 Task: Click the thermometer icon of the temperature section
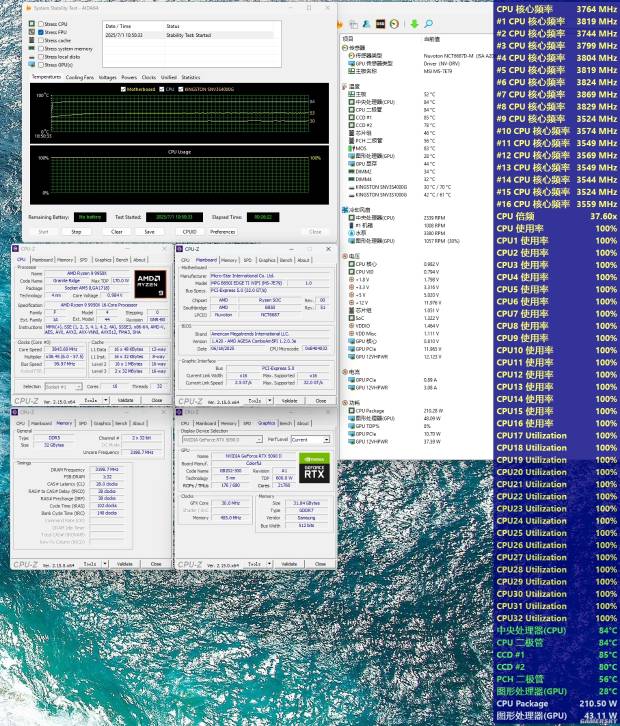[345, 87]
